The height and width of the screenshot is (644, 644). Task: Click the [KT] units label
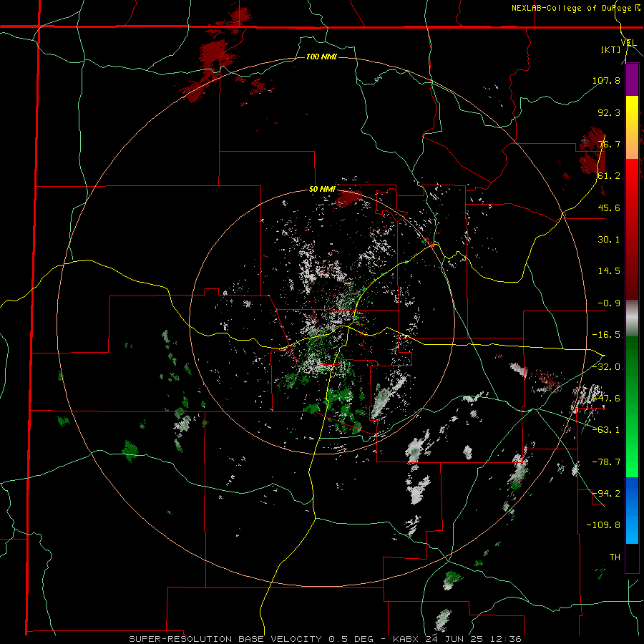click(611, 49)
